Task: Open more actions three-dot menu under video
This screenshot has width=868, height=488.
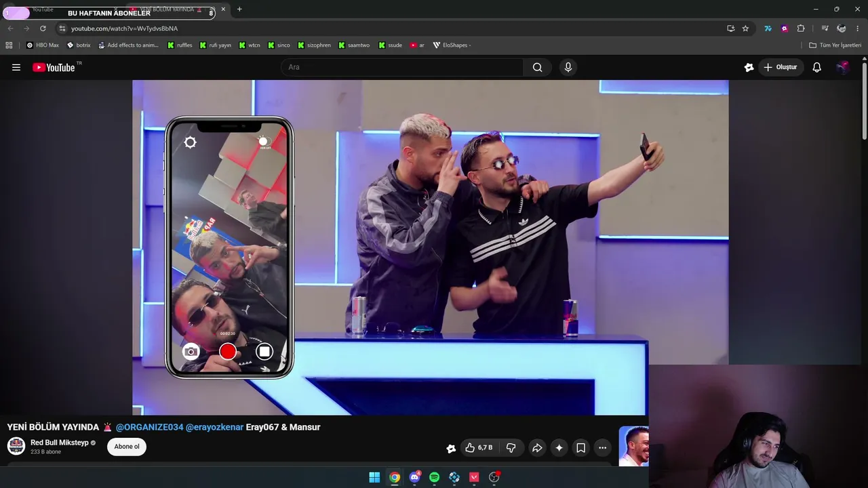Action: coord(602,448)
